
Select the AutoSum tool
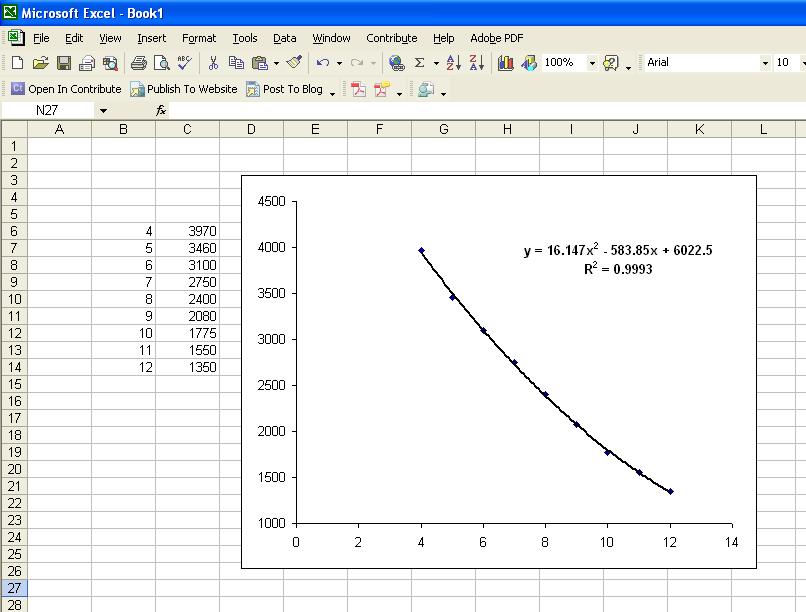(419, 62)
